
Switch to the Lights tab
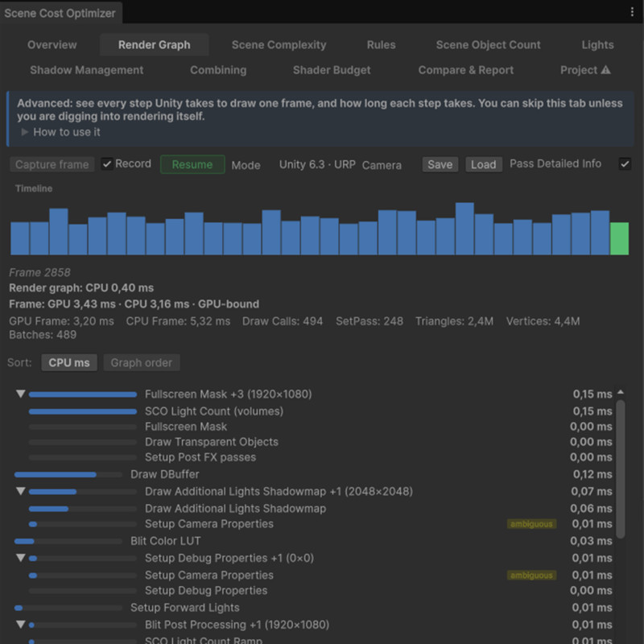(597, 45)
